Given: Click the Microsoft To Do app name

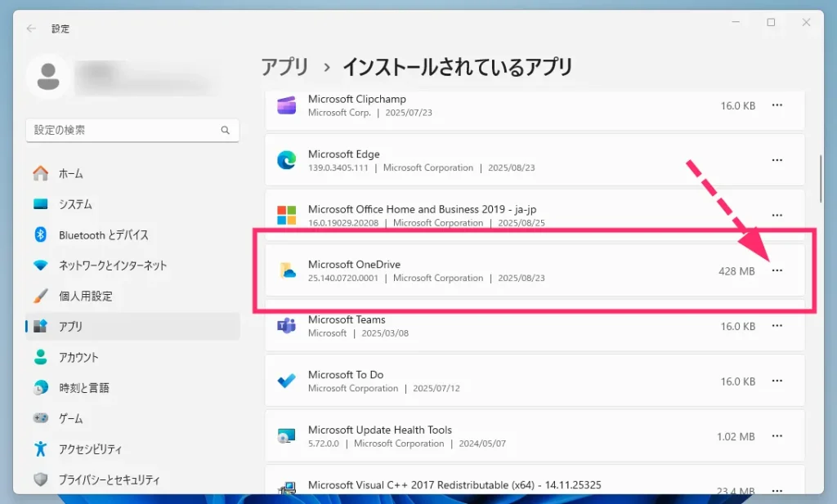Looking at the screenshot, I should click(346, 374).
